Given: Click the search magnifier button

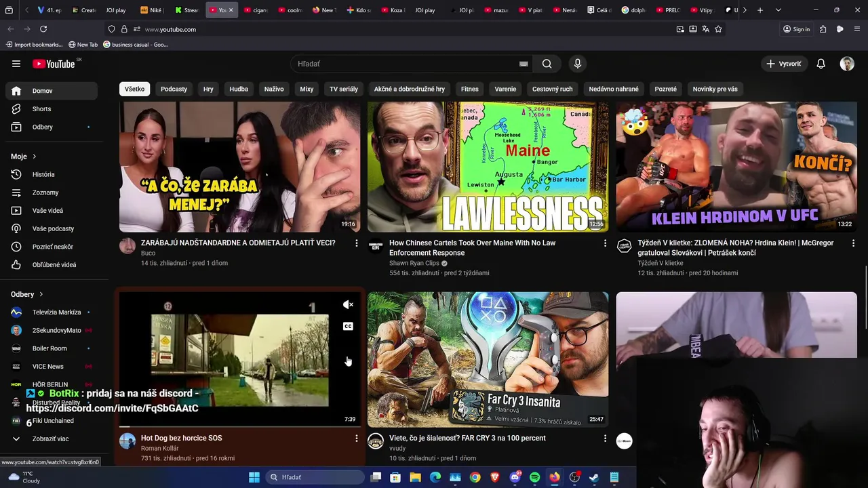Looking at the screenshot, I should 547,64.
